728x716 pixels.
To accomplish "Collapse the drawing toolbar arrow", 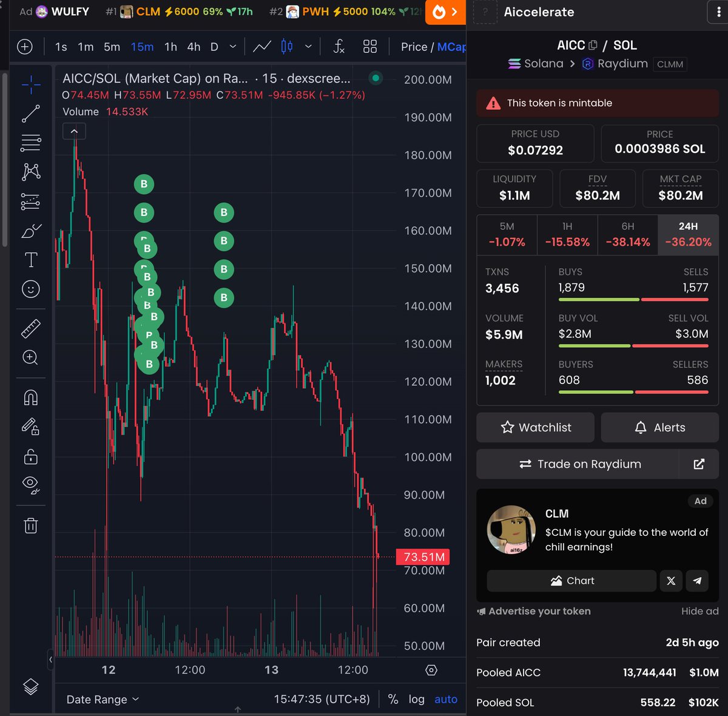I will (x=50, y=659).
